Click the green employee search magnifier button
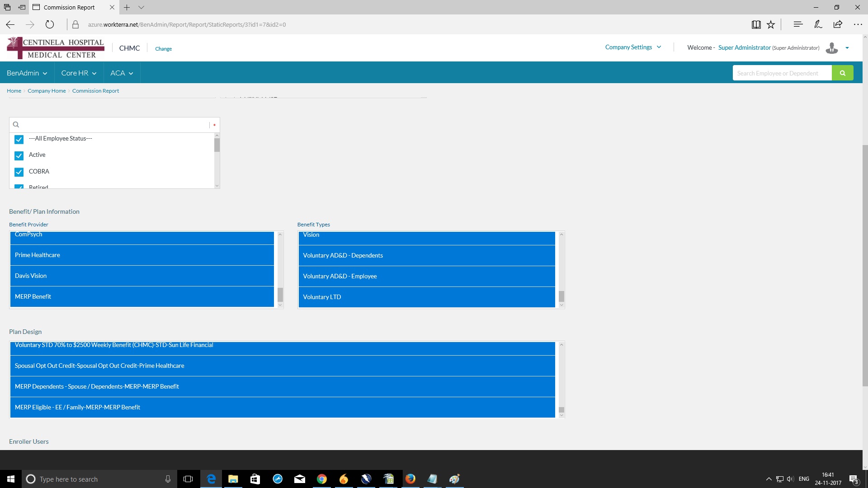 (x=842, y=73)
